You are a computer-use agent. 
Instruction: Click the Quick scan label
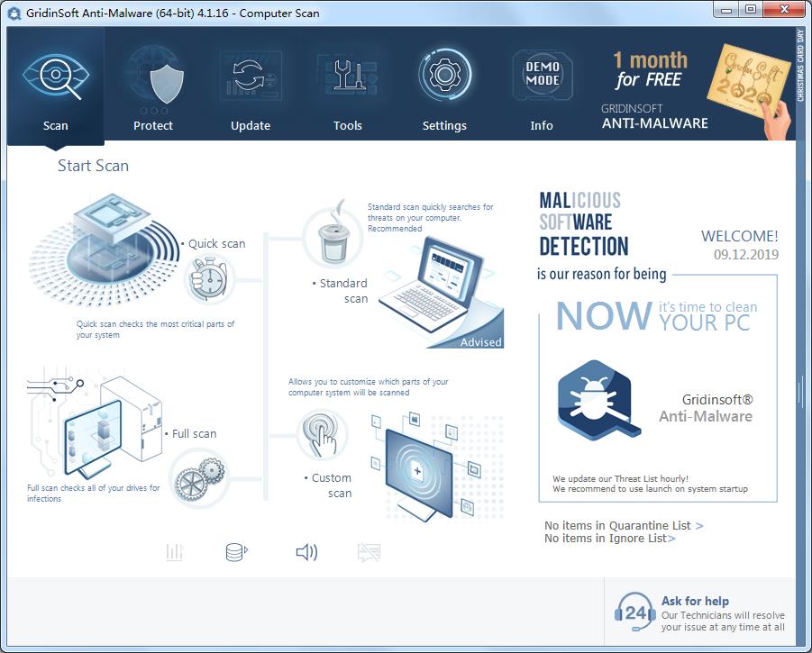pyautogui.click(x=216, y=244)
